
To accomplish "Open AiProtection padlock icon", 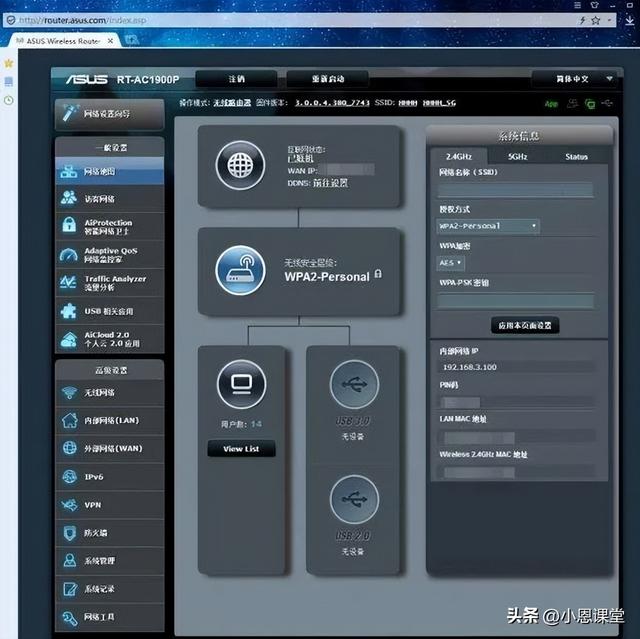I will 69,225.
